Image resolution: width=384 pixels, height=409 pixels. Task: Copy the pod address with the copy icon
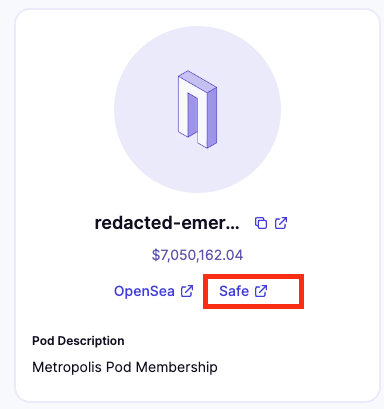click(x=261, y=223)
